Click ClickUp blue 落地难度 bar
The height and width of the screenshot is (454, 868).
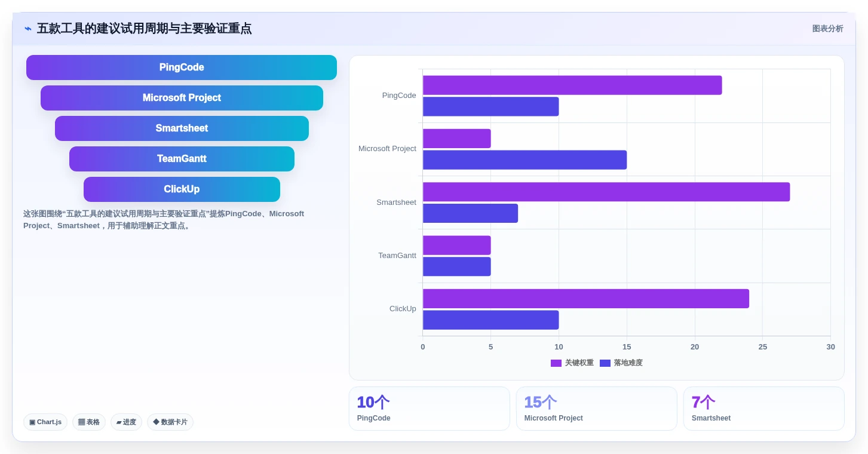[491, 320]
